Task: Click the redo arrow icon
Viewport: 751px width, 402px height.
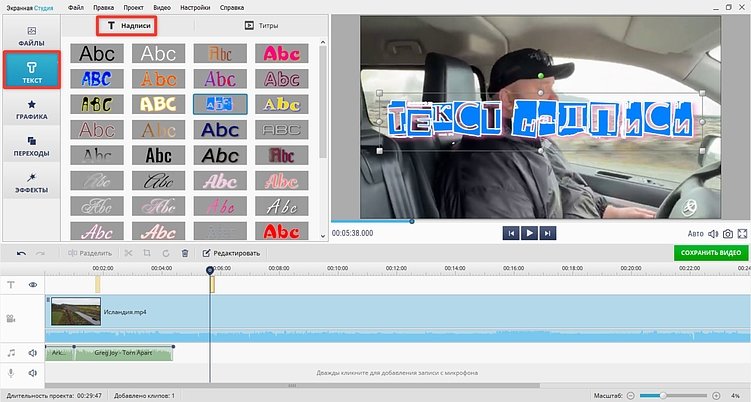Action: pos(41,253)
